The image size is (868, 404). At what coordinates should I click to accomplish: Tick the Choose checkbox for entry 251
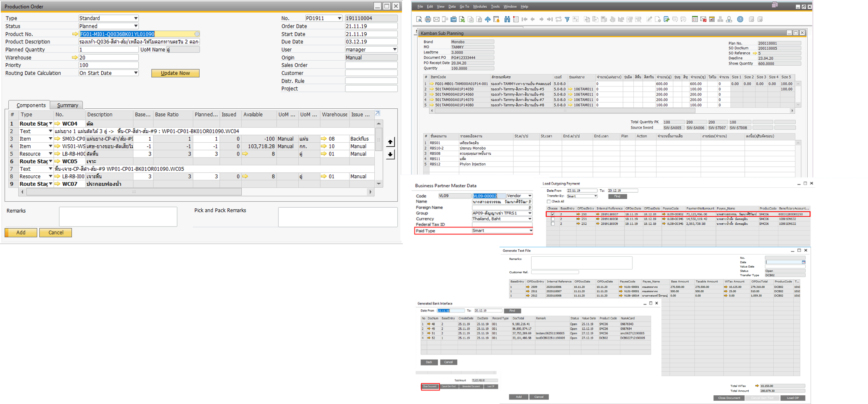coord(553,219)
